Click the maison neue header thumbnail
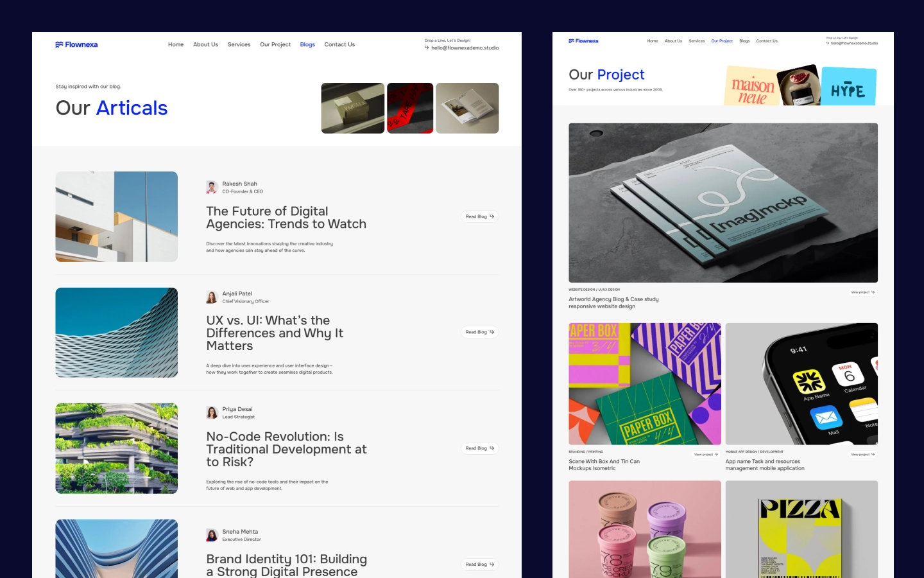This screenshot has width=924, height=578. click(751, 86)
